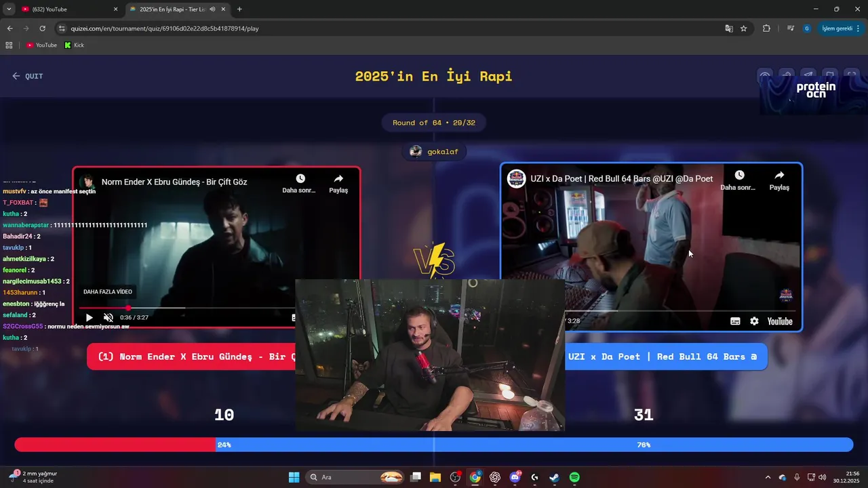Open Discord from the taskbar
The image size is (868, 488).
click(x=515, y=477)
